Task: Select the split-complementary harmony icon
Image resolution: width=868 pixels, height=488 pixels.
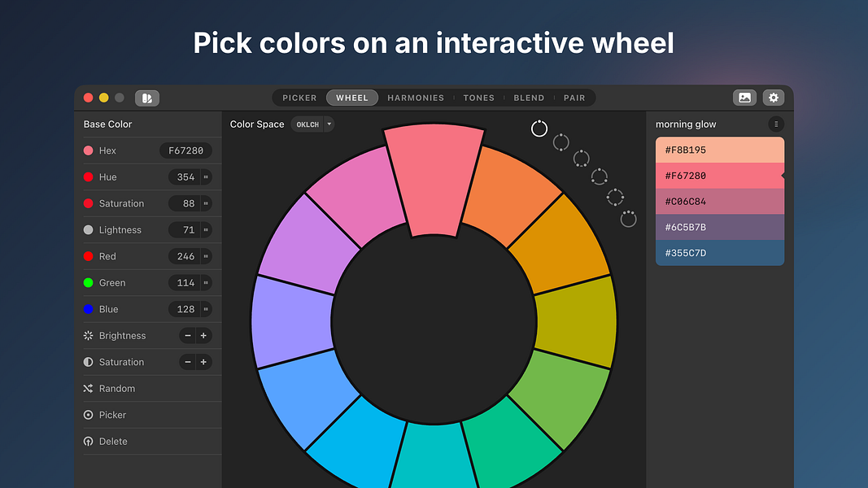Action: 582,159
